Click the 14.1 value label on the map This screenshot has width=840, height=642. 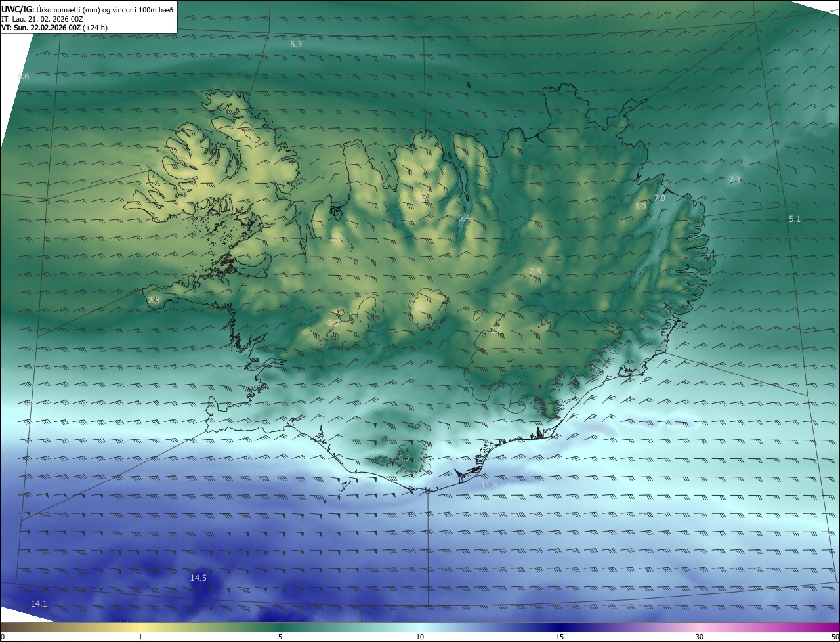[39, 603]
